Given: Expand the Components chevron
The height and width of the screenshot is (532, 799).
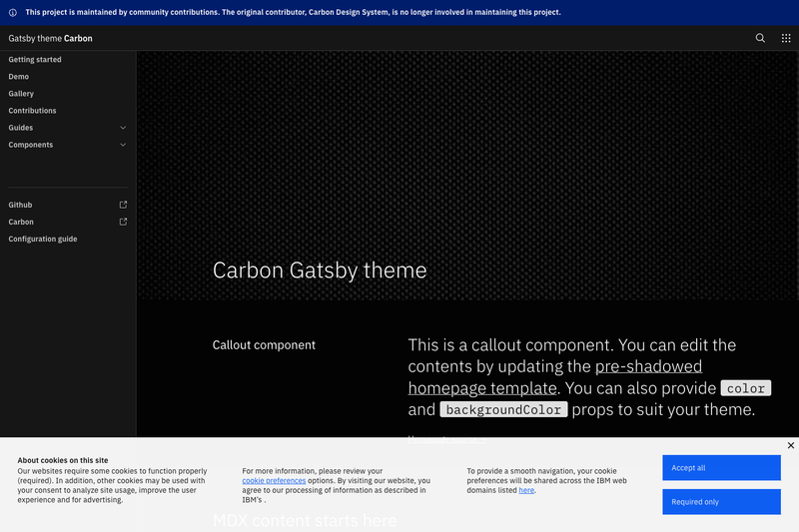Looking at the screenshot, I should [123, 145].
